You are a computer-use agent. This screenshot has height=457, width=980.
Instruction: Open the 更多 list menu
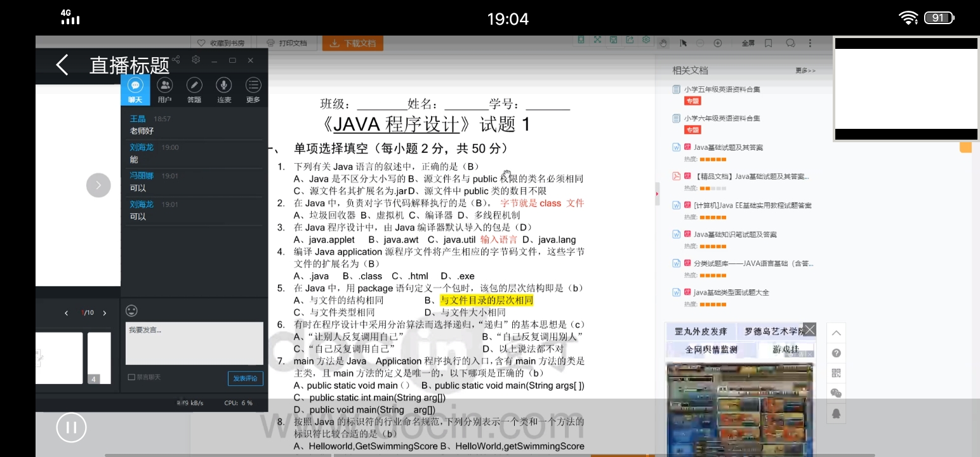(253, 90)
